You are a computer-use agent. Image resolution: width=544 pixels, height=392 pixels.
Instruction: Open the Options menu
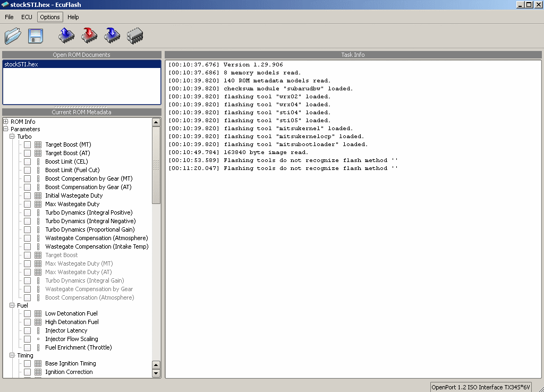tap(49, 17)
